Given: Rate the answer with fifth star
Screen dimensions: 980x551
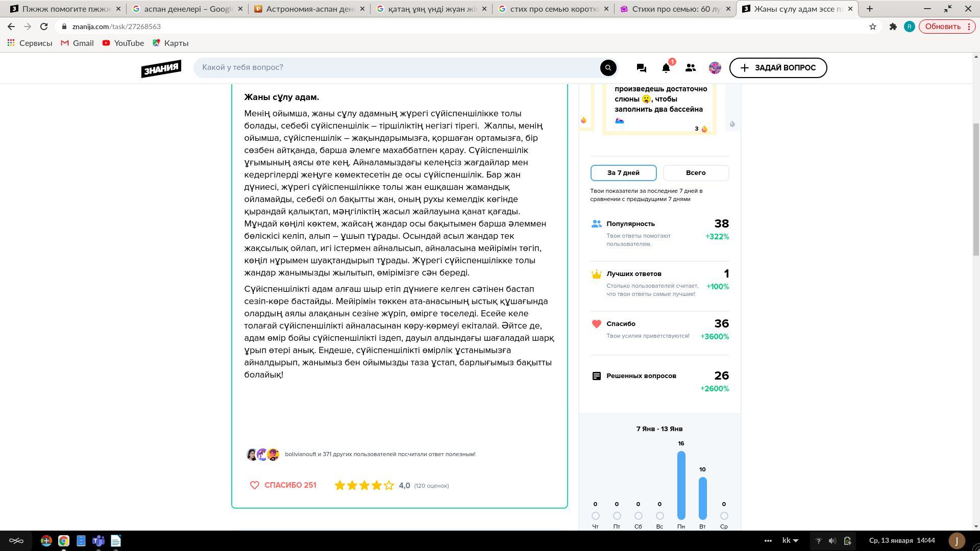Looking at the screenshot, I should (389, 486).
